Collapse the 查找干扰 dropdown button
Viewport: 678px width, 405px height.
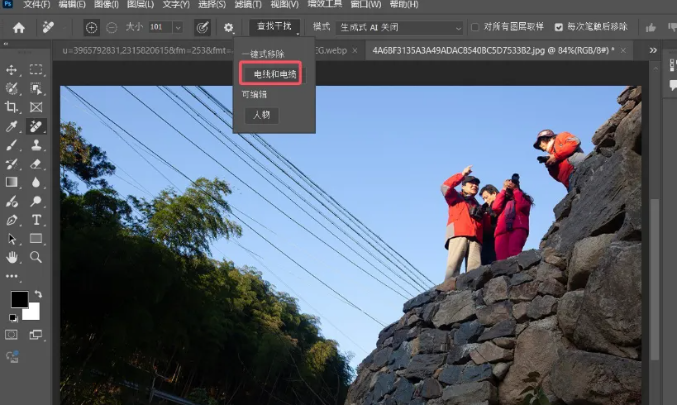point(273,27)
